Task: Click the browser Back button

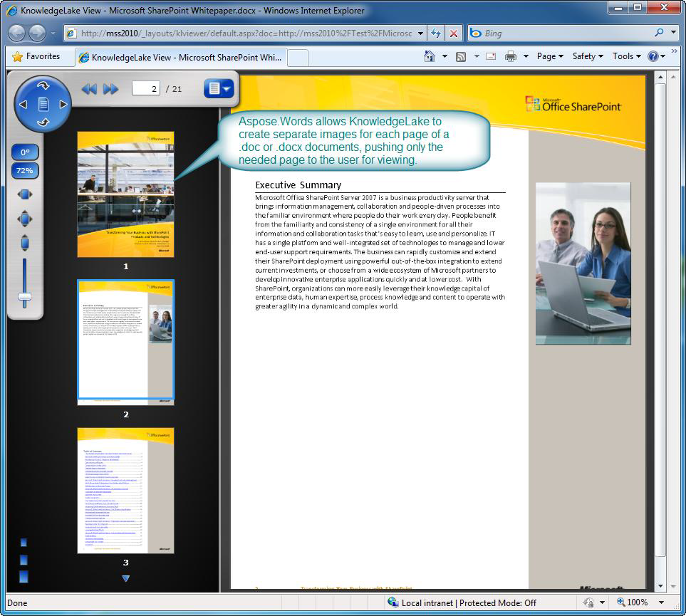Action: (x=16, y=33)
